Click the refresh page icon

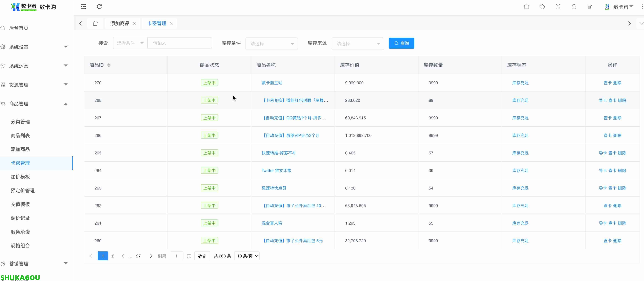tap(99, 7)
